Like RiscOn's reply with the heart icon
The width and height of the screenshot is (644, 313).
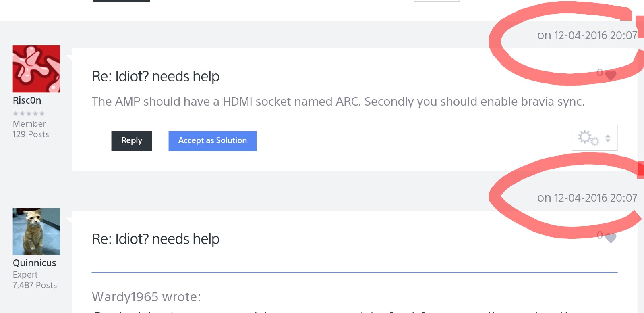[x=611, y=75]
